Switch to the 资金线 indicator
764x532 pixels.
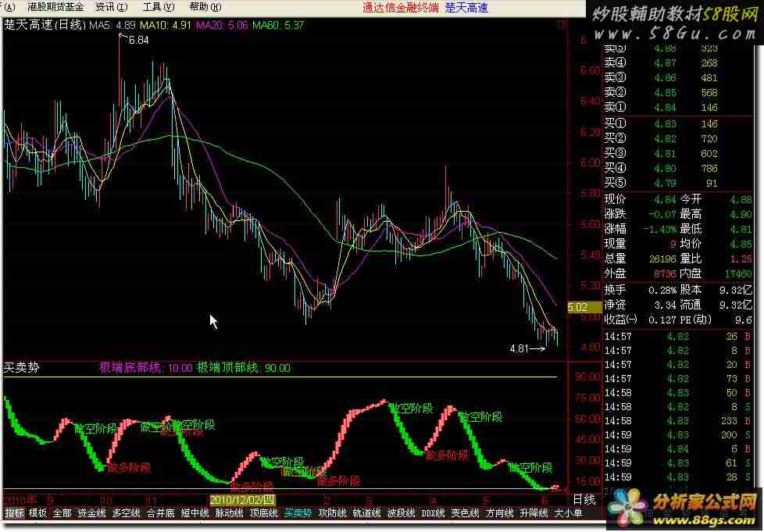pyautogui.click(x=91, y=513)
